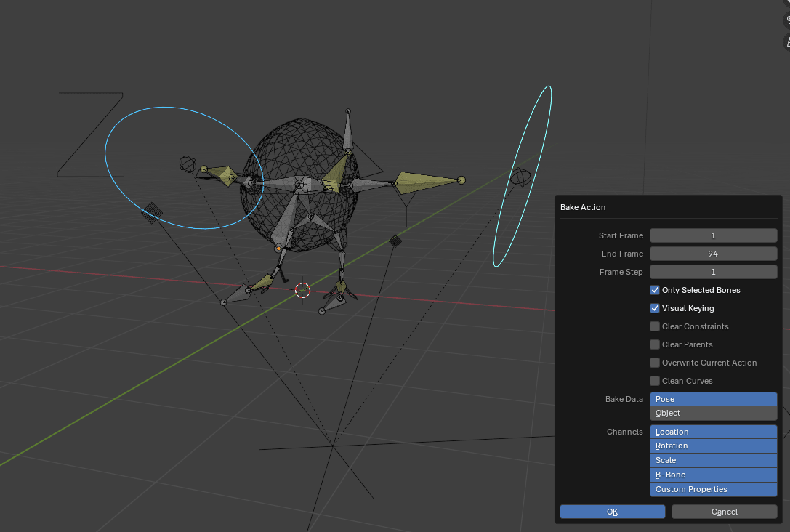Cancel the Bake Action dialog
Image resolution: width=790 pixels, height=532 pixels.
724,512
